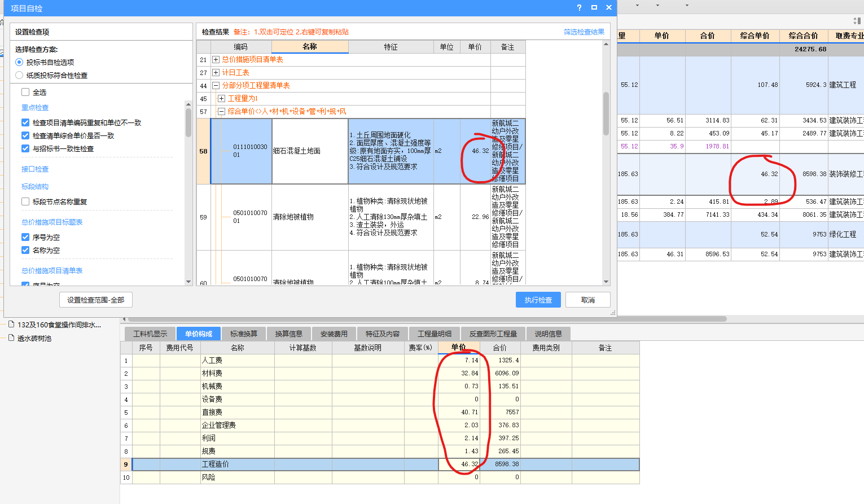Collapse the 综合单价<>人+材+机 row
The width and height of the screenshot is (864, 504).
221,111
